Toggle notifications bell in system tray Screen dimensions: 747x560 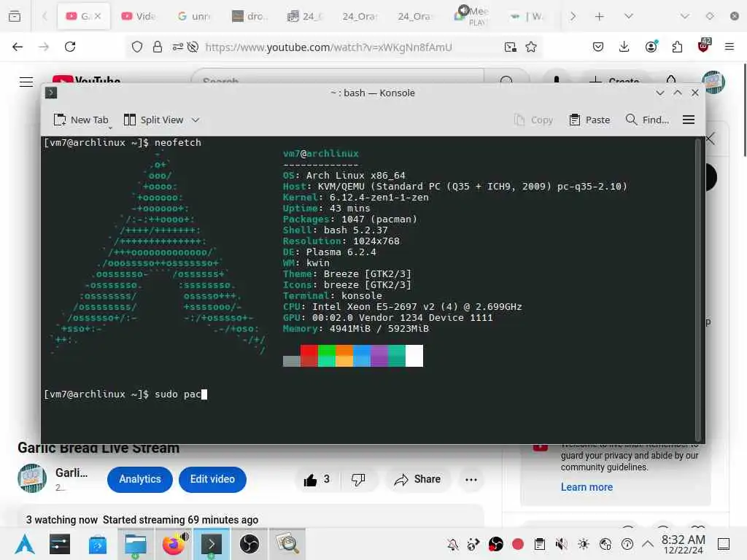(452, 544)
